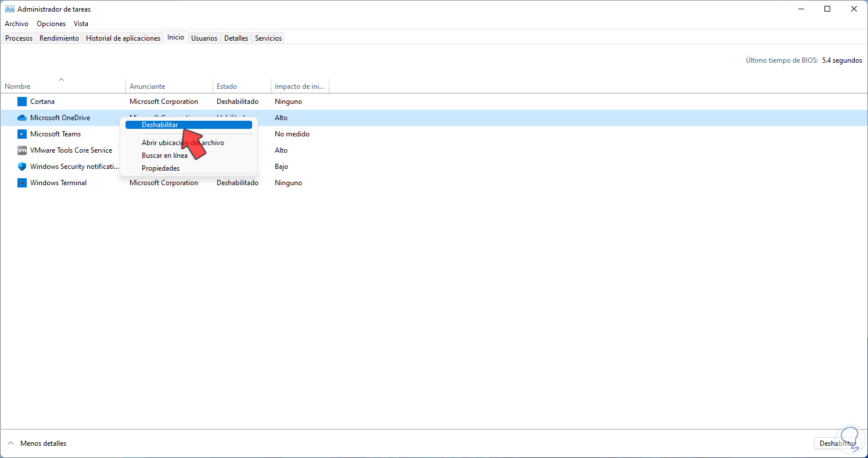Click the Cortana app icon
Image resolution: width=868 pixels, height=458 pixels.
pos(22,102)
